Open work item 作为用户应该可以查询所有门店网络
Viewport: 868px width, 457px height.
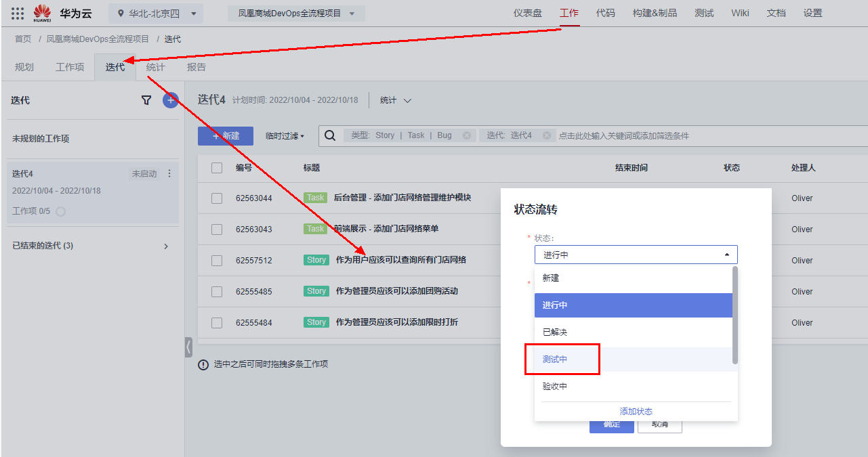(401, 260)
